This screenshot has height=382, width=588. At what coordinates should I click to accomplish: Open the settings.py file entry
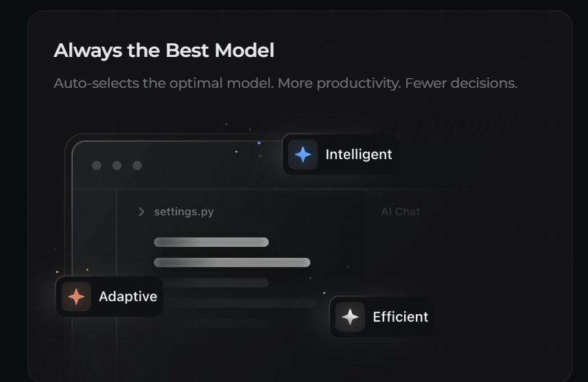point(184,212)
